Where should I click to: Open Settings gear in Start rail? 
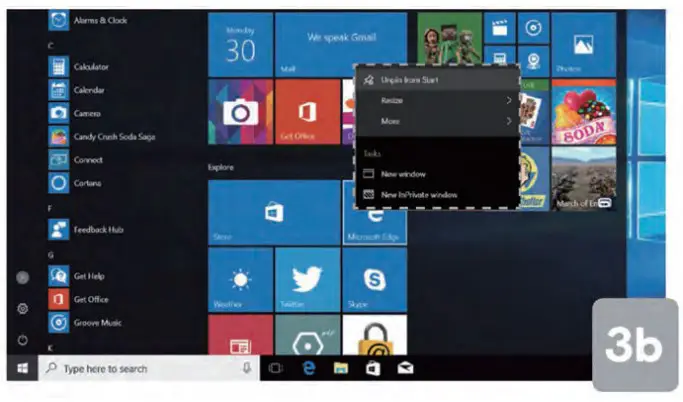coord(23,309)
